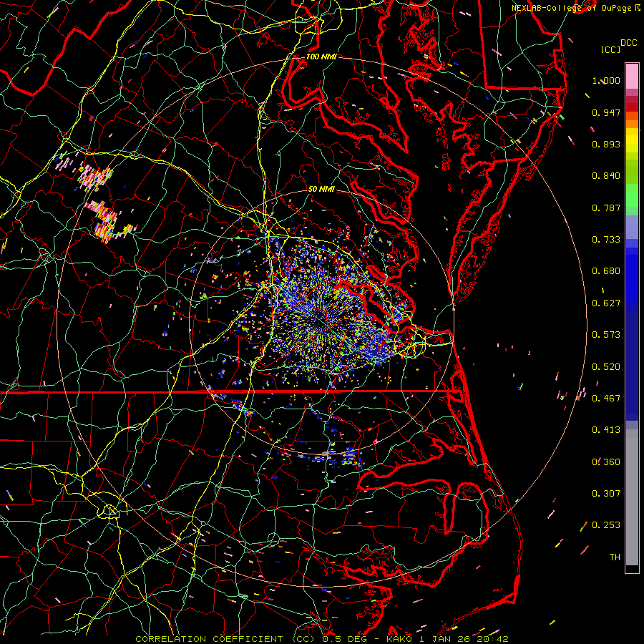Click the 0.253 legend value
Viewport: 644px width, 644px height.
tap(606, 525)
